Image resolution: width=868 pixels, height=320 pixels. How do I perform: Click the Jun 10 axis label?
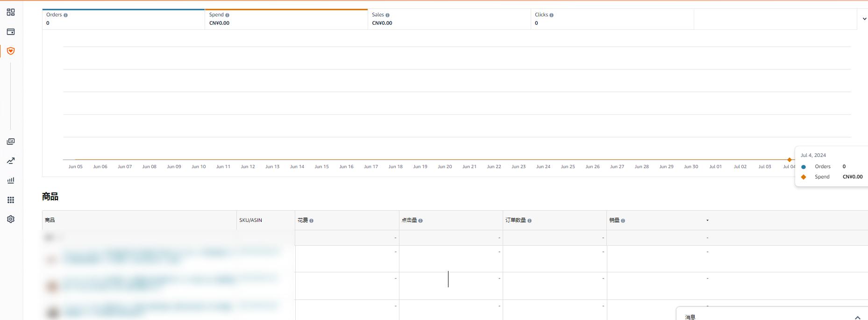pyautogui.click(x=199, y=167)
